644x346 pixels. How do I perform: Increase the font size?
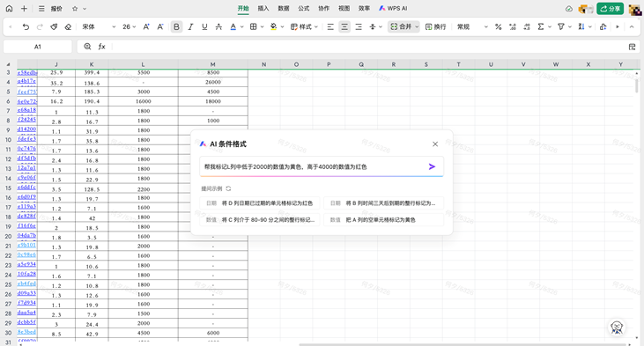coord(146,26)
